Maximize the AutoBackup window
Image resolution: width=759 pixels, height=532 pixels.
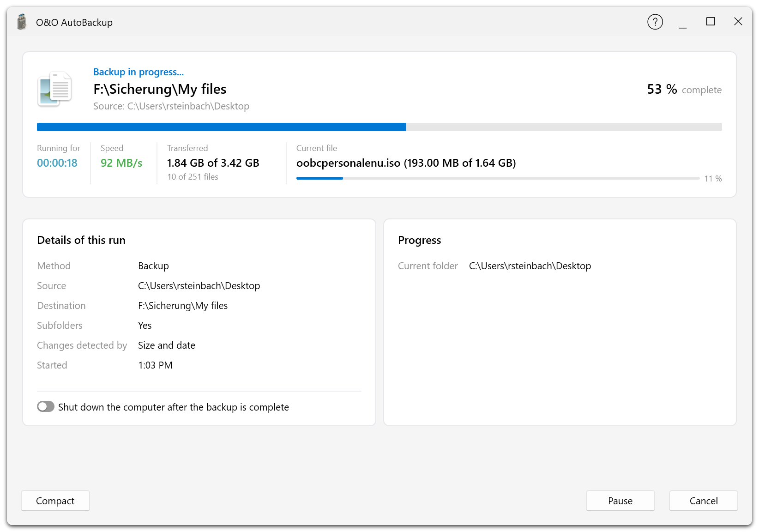point(710,22)
